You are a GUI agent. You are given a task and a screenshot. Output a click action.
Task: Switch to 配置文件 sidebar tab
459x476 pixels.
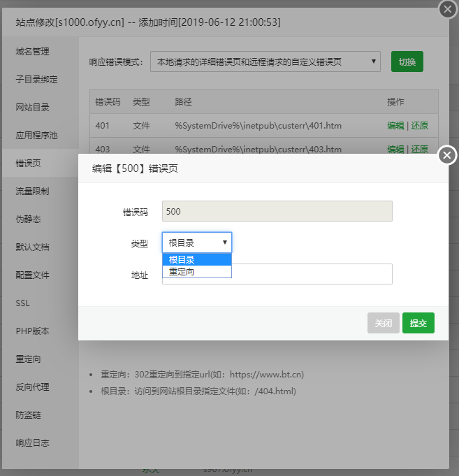click(41, 275)
